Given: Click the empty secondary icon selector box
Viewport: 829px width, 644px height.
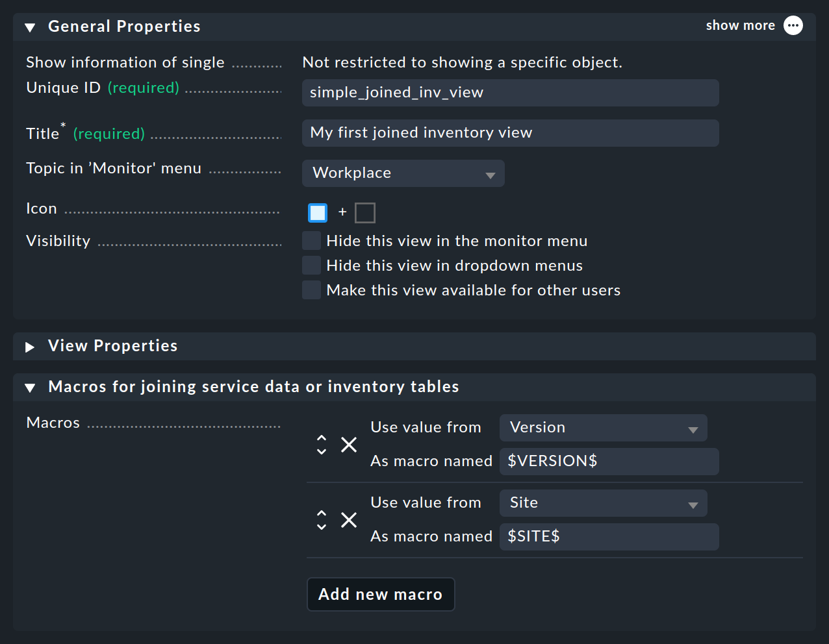Looking at the screenshot, I should (x=364, y=212).
